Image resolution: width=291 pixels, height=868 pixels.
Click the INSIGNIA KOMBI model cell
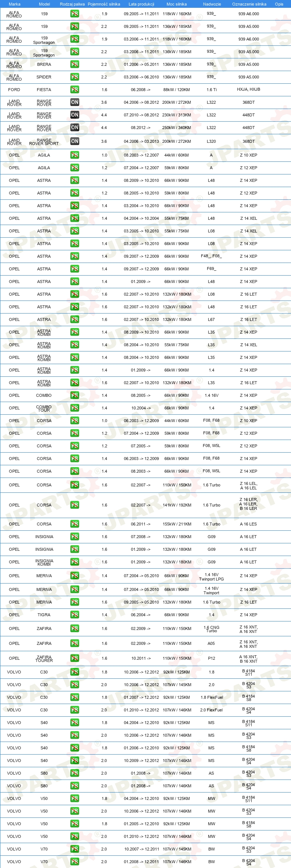tap(44, 562)
